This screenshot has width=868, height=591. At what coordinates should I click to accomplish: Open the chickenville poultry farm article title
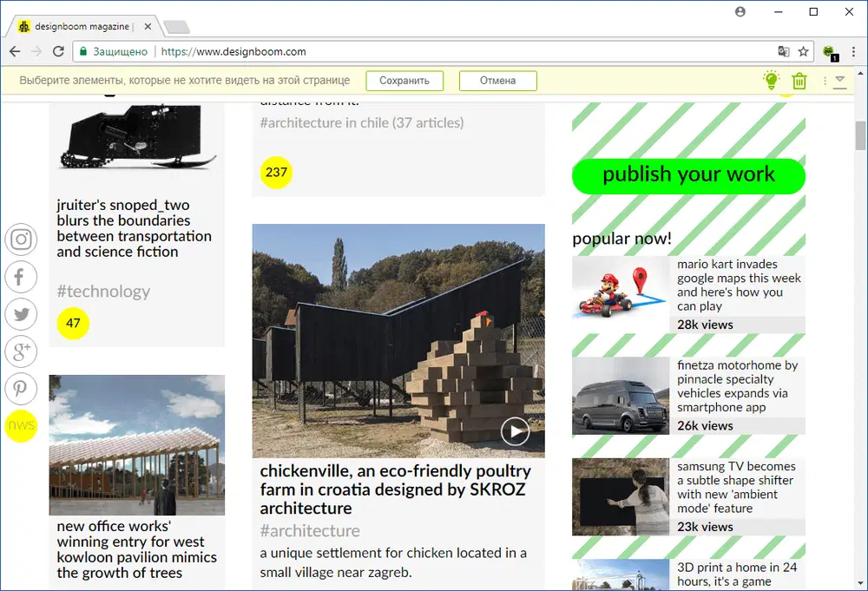tap(395, 489)
